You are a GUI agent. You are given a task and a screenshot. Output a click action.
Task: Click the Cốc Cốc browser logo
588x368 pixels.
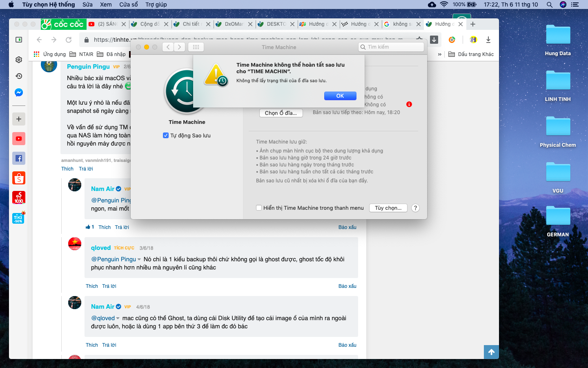pos(63,24)
